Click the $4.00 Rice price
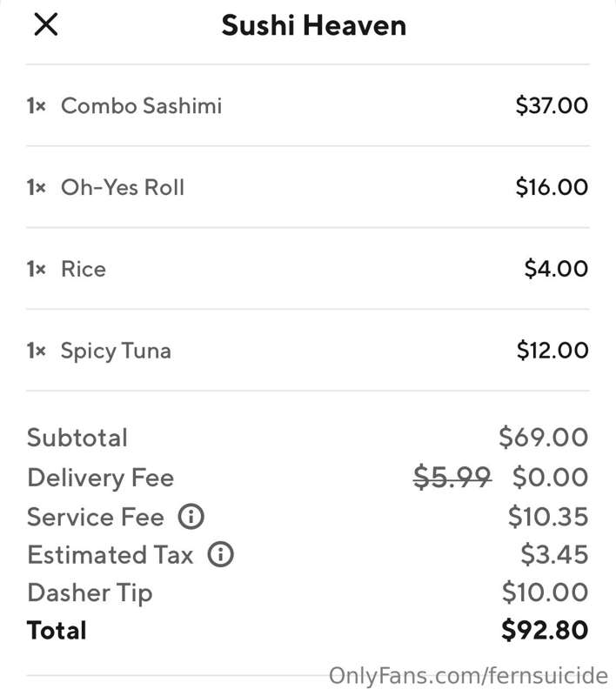This screenshot has height=696, width=616. click(x=556, y=269)
